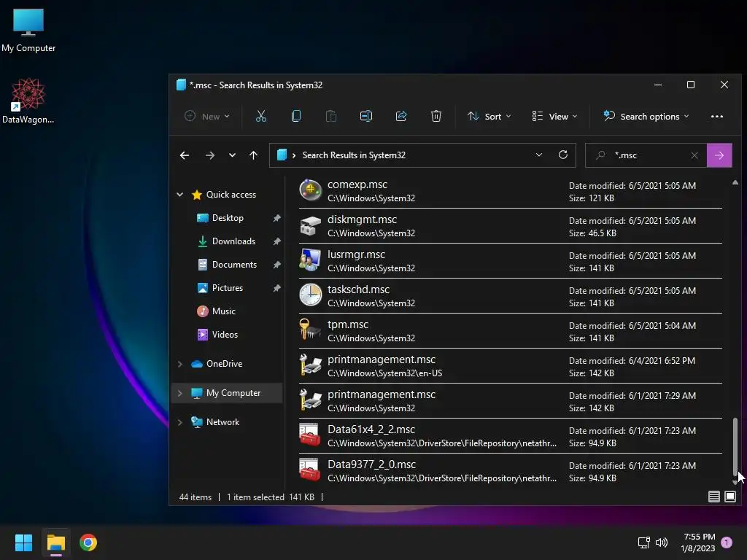Viewport: 747px width, 560px height.
Task: Unpin Pictures from Quick access
Action: 276,288
